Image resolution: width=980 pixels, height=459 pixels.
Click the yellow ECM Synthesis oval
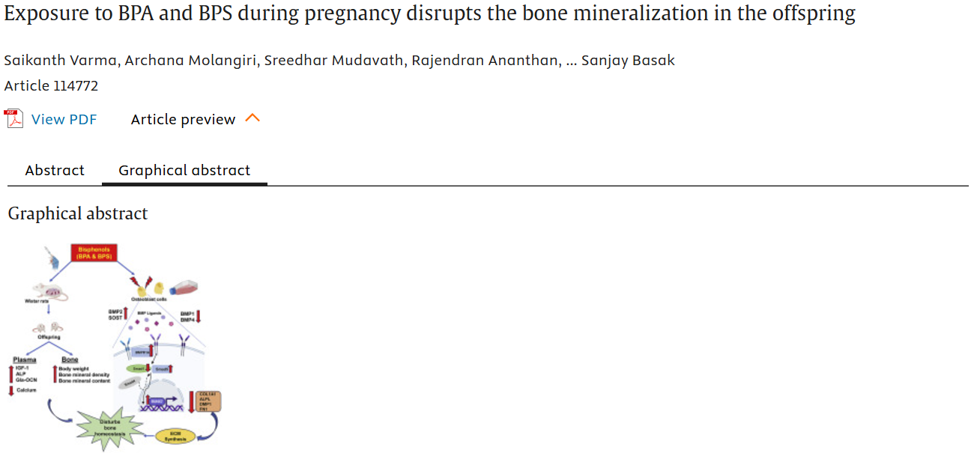pos(175,437)
